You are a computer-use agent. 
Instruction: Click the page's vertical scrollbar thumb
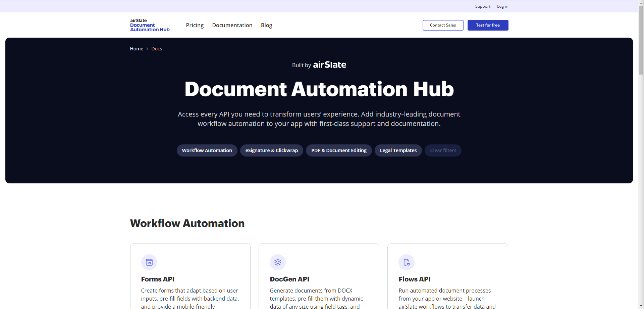(641, 40)
